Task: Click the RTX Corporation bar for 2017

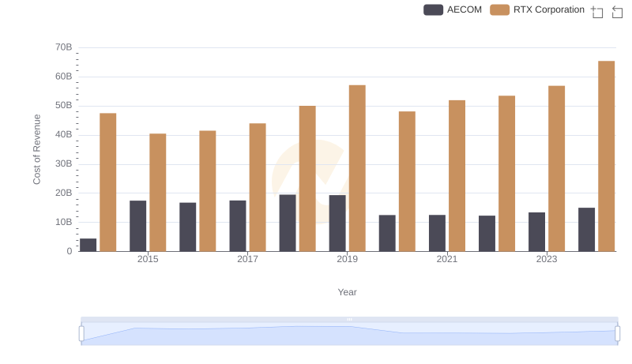Action: click(258, 187)
